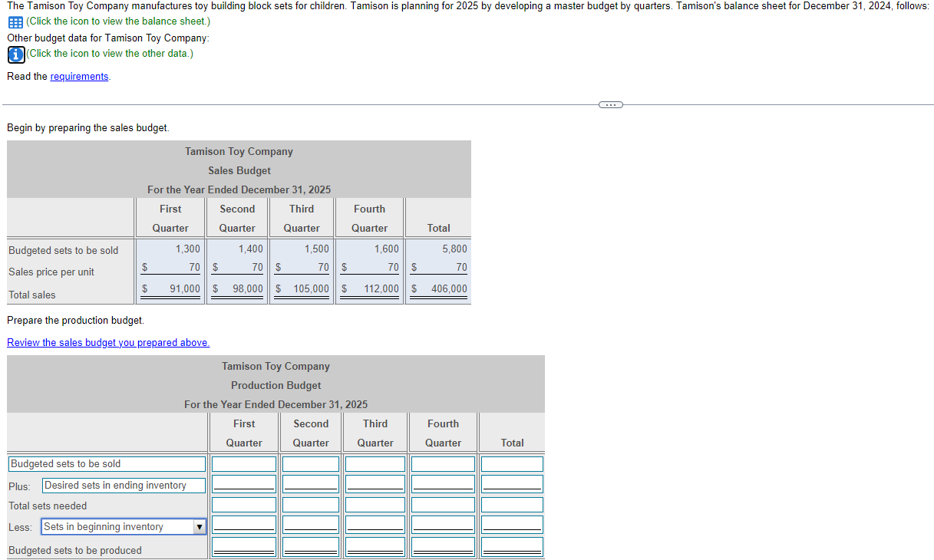Click 'Sales price per unit' row label
The image size is (934, 560).
pos(51,272)
